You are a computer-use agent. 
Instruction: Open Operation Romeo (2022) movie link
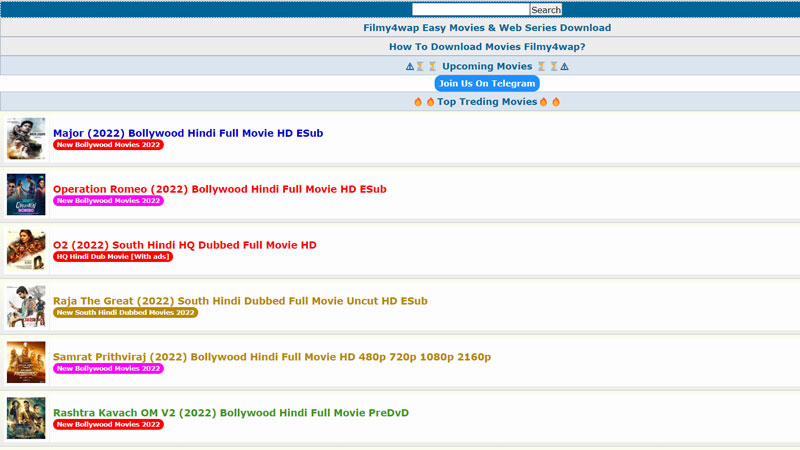tap(219, 189)
